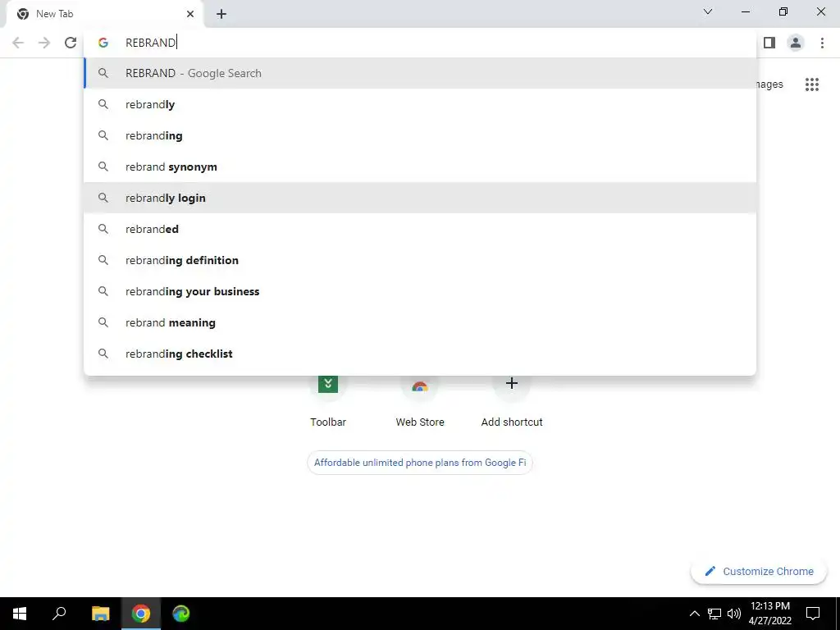Choose REBRAND - Google Search suggestion

click(420, 73)
